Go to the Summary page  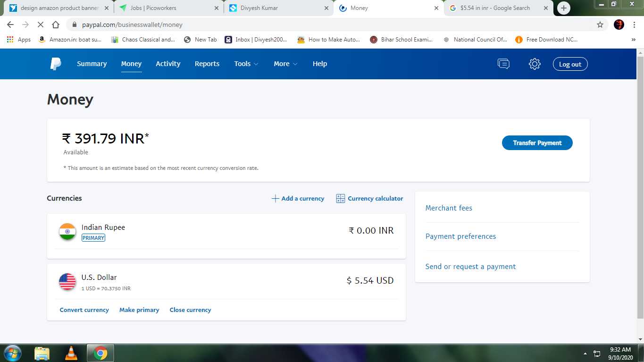tap(92, 64)
